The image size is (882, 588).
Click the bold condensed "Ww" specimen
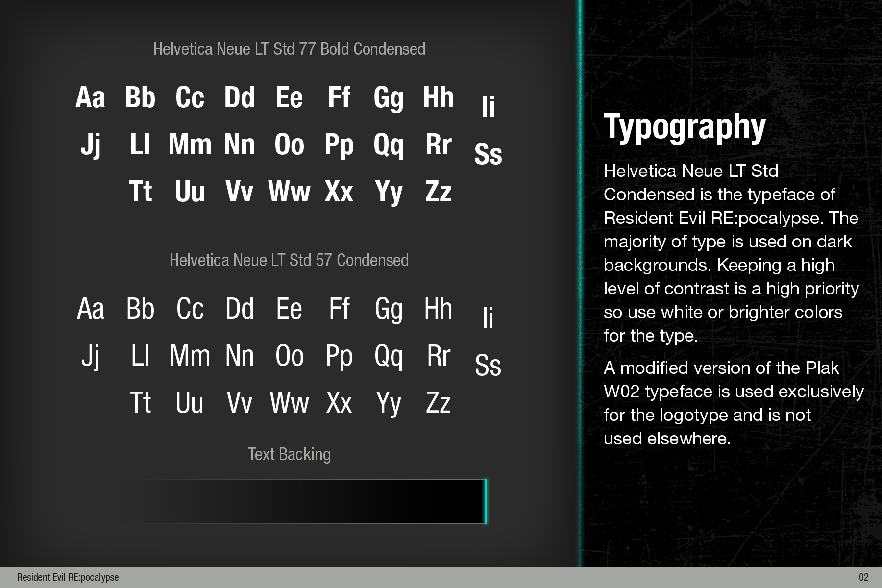[x=289, y=191]
